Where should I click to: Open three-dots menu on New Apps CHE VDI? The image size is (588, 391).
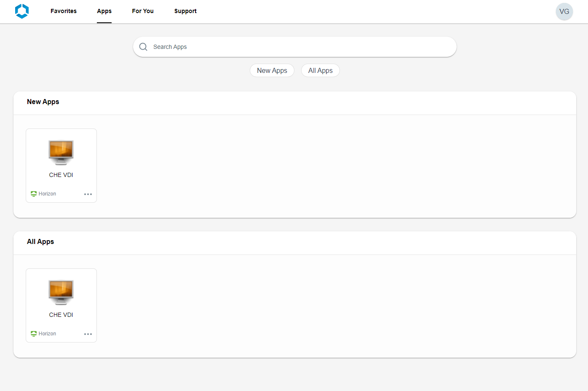pos(88,194)
